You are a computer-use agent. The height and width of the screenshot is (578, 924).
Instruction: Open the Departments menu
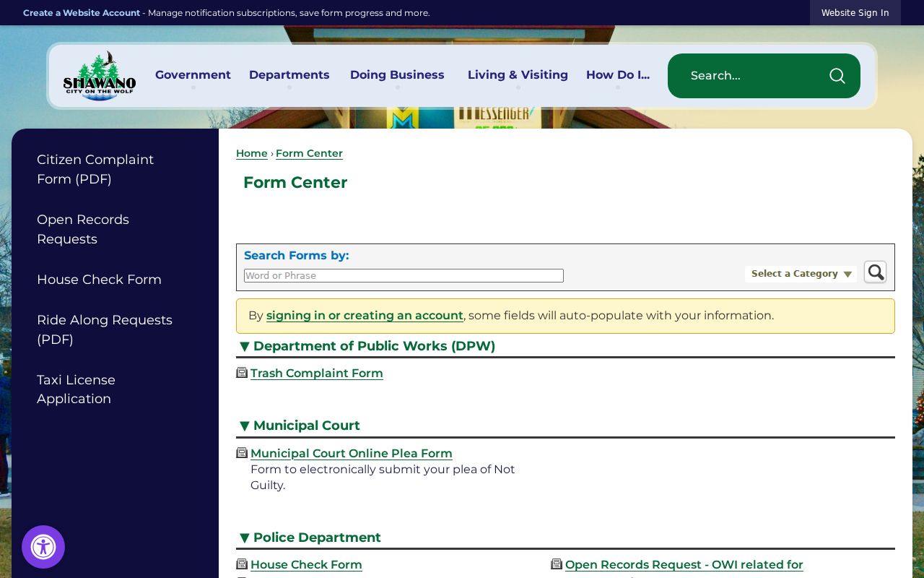(289, 75)
